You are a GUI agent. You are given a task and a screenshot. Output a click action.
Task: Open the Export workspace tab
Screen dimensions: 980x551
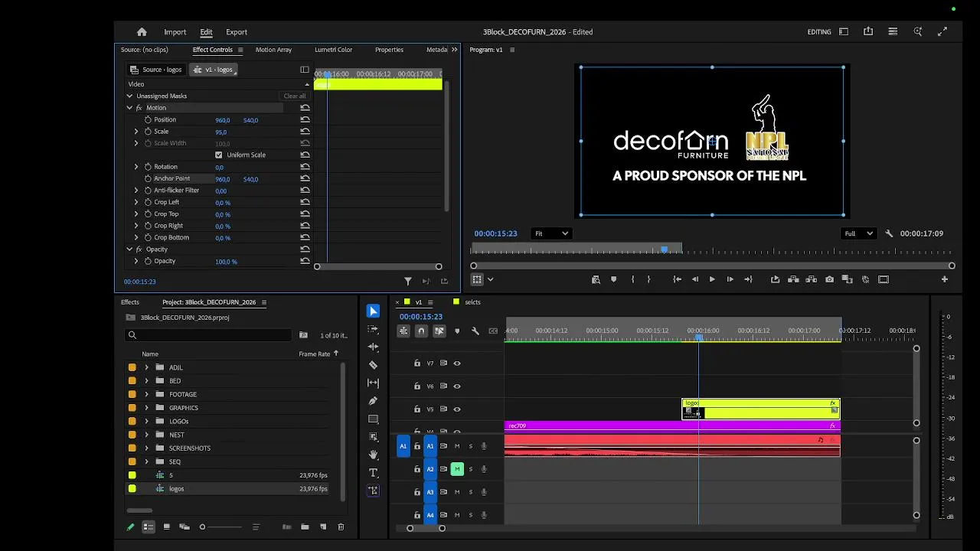(x=237, y=32)
